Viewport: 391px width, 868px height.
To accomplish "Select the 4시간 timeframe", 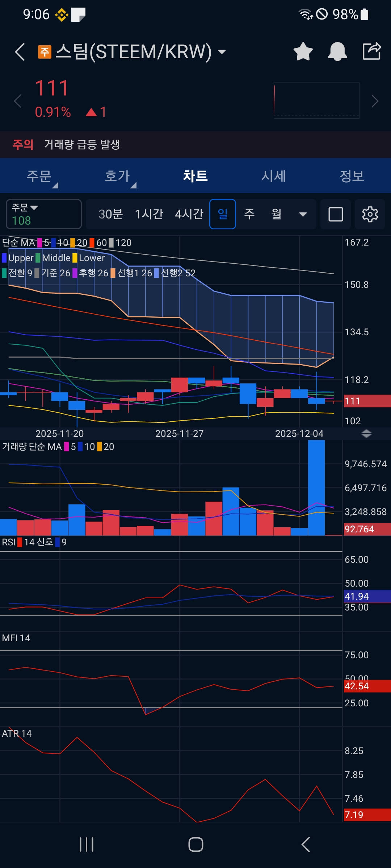I will click(189, 214).
